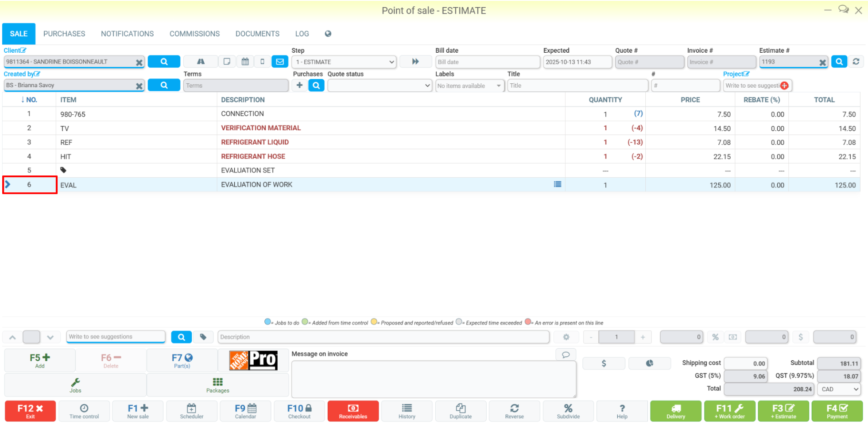Screen dimensions: 868x424
Task: Expand the Step dropdown showing 1 - ESTIMATE
Action: [344, 62]
